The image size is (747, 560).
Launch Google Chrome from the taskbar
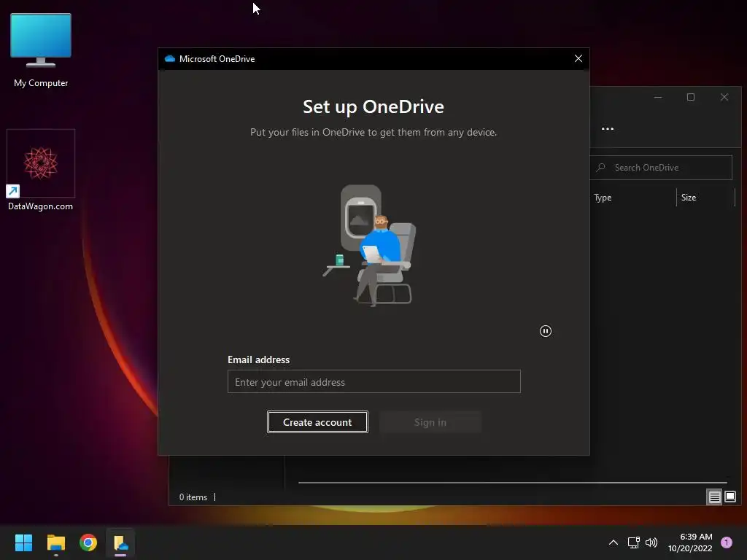[x=88, y=542]
